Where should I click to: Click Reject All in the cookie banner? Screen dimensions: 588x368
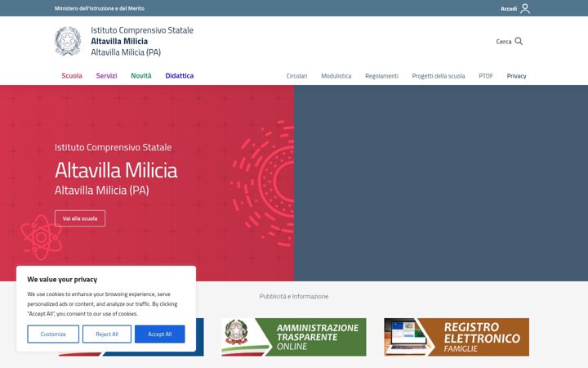107,334
